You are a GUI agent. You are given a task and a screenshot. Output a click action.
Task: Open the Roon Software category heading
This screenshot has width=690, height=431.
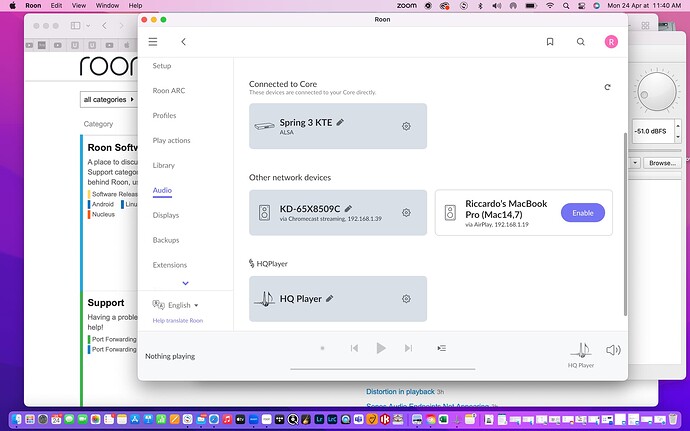[113, 147]
